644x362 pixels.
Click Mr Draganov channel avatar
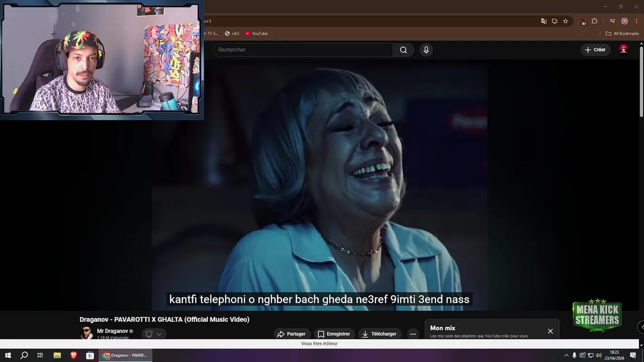click(87, 333)
